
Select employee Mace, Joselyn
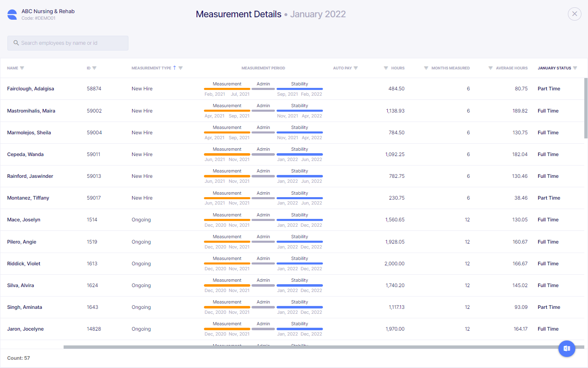(24, 220)
